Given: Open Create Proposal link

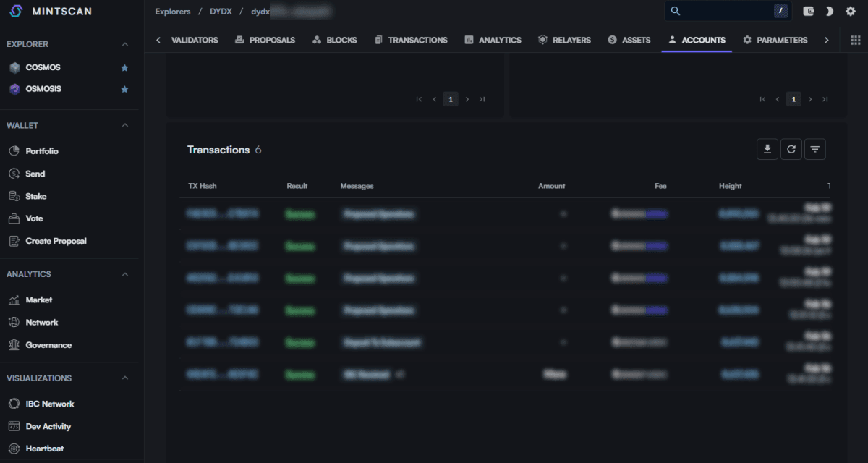Looking at the screenshot, I should 56,241.
